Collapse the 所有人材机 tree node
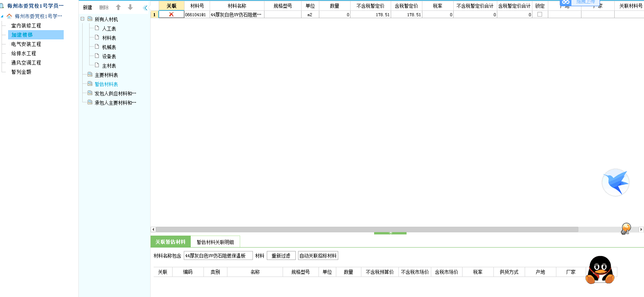Image resolution: width=644 pixels, height=297 pixels. (x=82, y=19)
